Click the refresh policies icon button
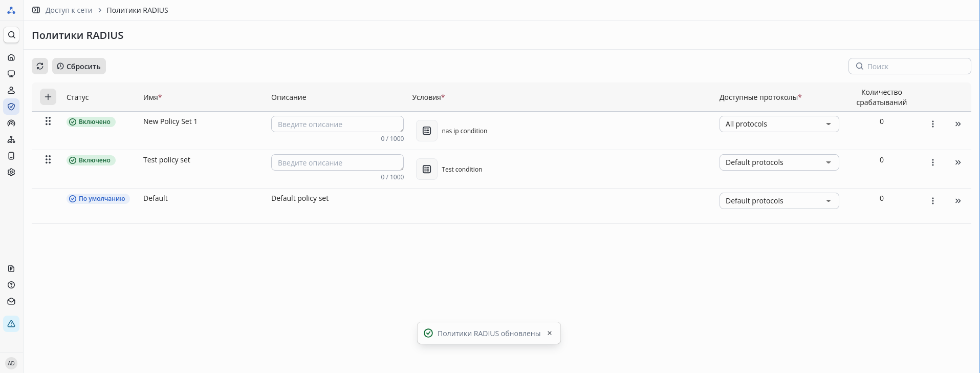The width and height of the screenshot is (980, 373). [x=40, y=66]
